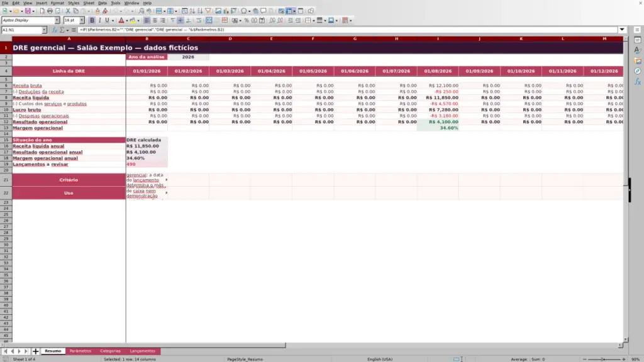Toggle Wrap Text button

click(199, 21)
